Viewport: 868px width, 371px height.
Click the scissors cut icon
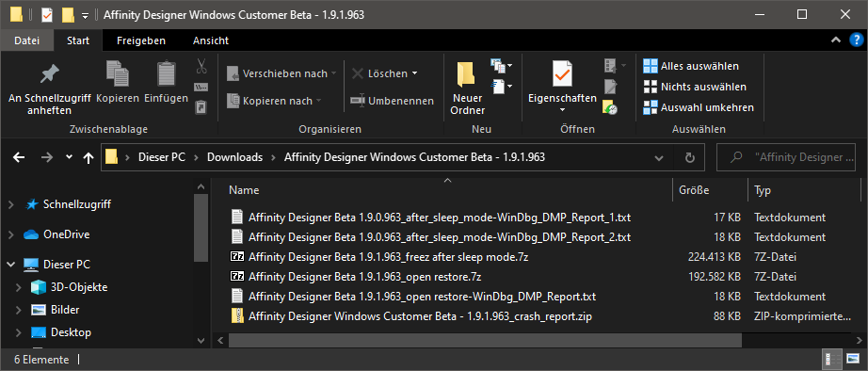201,67
